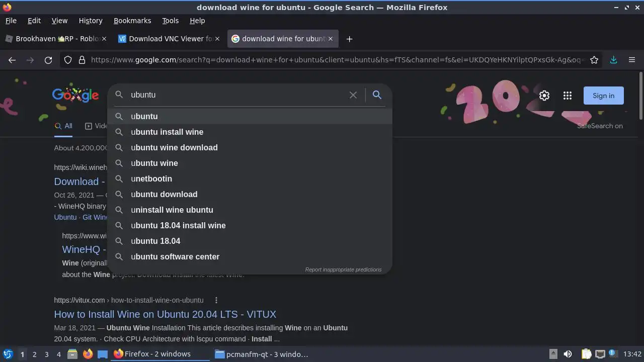The width and height of the screenshot is (644, 362).
Task: Clear the search box with the X icon
Action: coord(353,95)
